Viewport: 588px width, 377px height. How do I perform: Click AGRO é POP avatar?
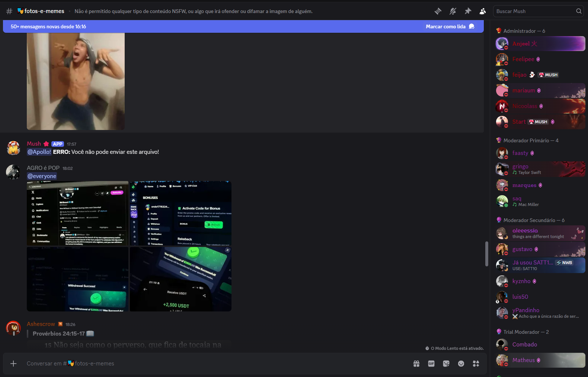tap(13, 172)
